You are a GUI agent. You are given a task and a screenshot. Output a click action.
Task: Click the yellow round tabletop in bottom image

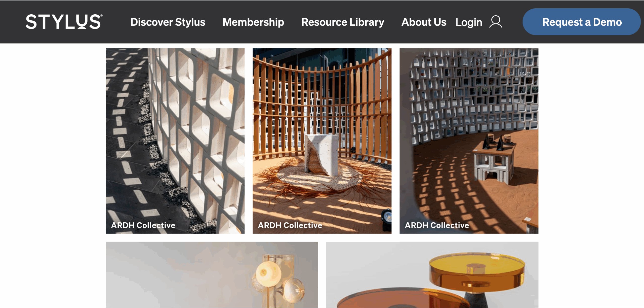[x=477, y=263]
